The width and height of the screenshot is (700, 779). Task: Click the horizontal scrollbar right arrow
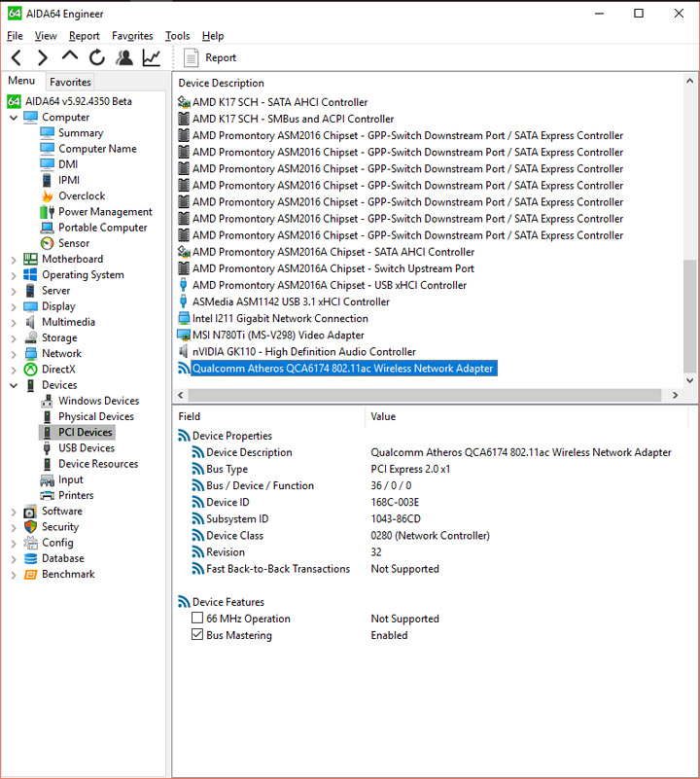tap(675, 396)
